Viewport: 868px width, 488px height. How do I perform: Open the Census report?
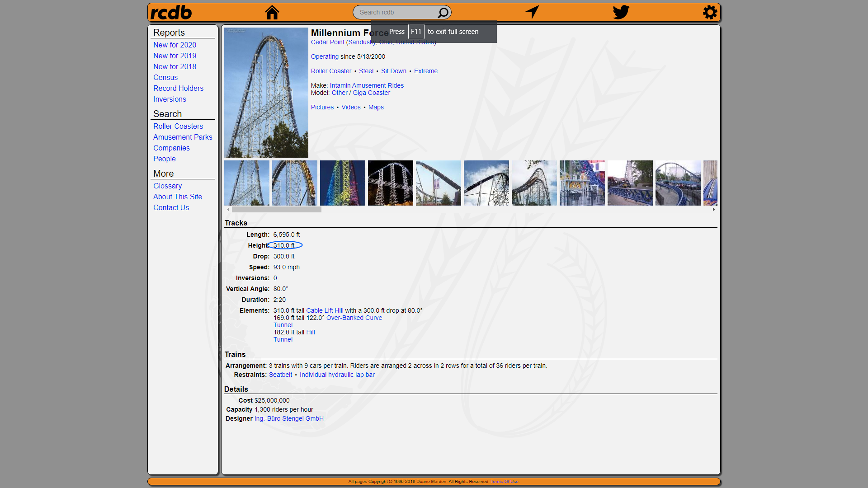coord(165,77)
